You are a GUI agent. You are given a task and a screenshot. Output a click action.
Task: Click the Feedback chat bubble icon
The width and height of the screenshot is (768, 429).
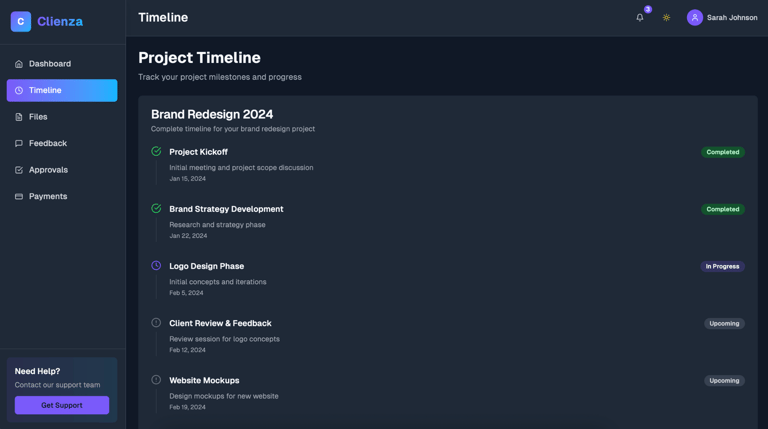tap(19, 143)
